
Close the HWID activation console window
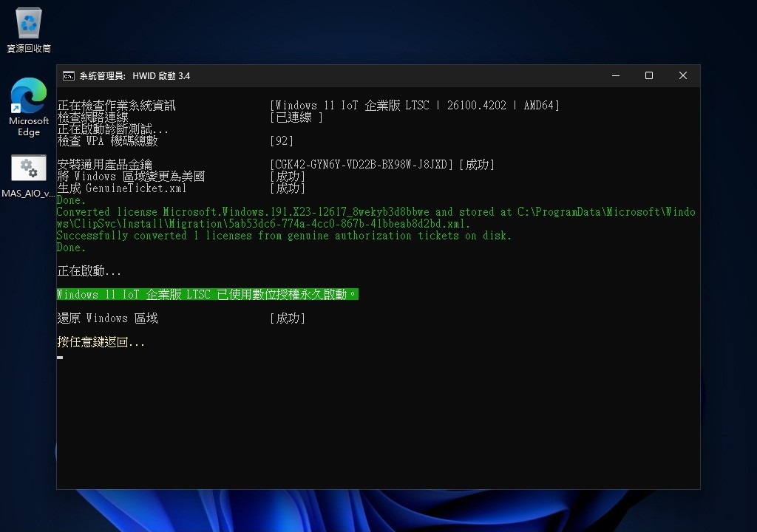pos(682,76)
